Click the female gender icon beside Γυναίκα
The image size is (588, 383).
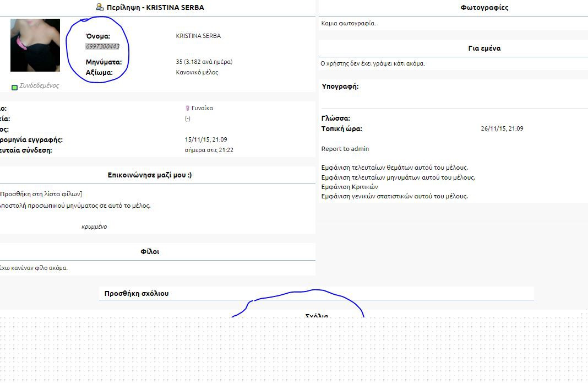tap(187, 109)
